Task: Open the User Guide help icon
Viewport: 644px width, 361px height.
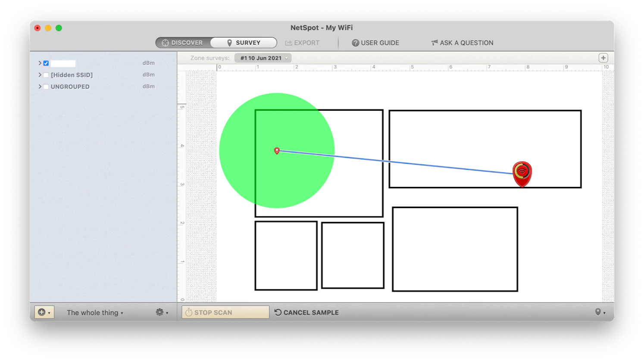Action: (x=355, y=43)
